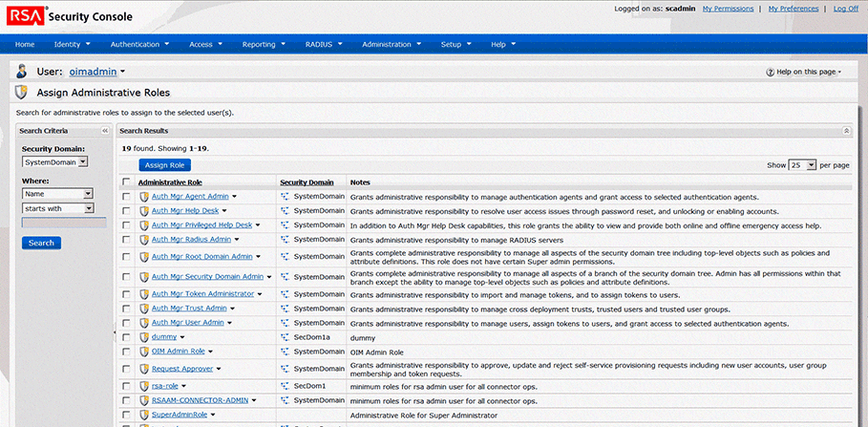
Task: Click shield icon of Auth Mgr Token Administrator
Action: tap(144, 294)
